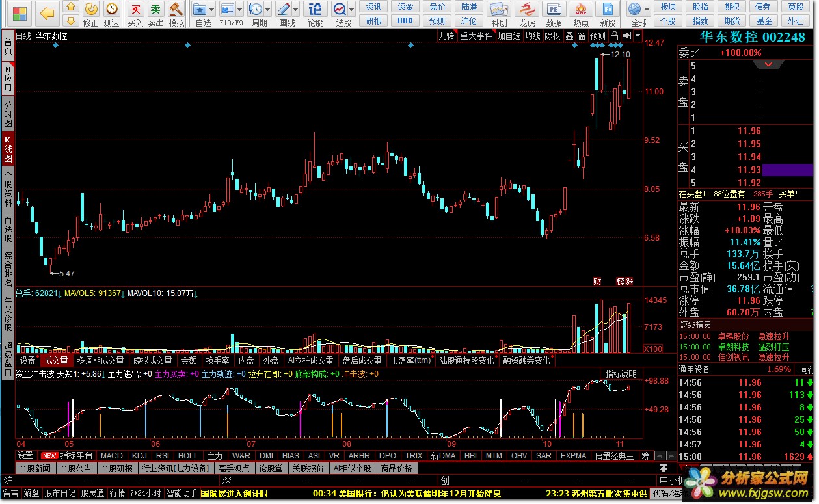Image resolution: width=819 pixels, height=504 pixels.
Task: Open the 模拟 simulation gavel icon
Action: (176, 8)
